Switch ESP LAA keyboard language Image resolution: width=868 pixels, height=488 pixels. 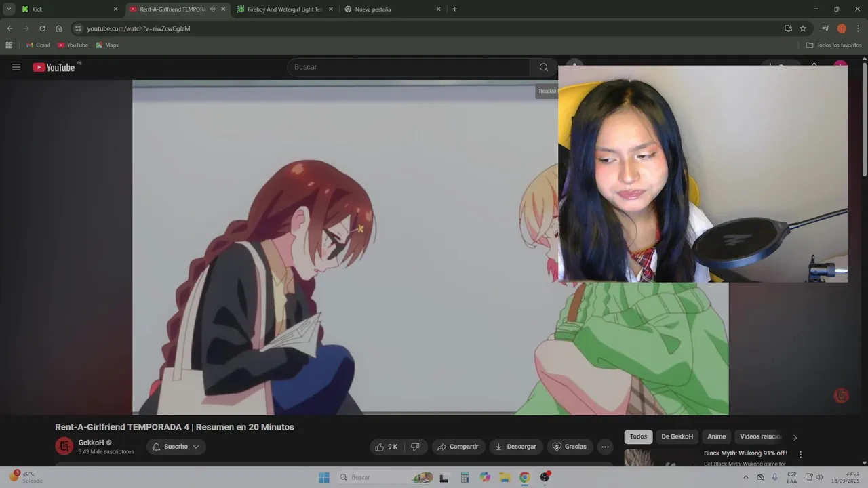792,477
